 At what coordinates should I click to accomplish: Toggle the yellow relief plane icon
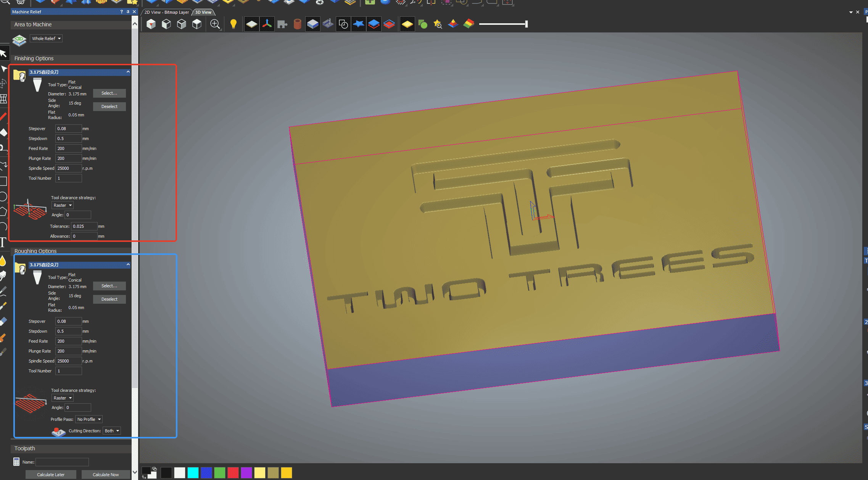407,24
